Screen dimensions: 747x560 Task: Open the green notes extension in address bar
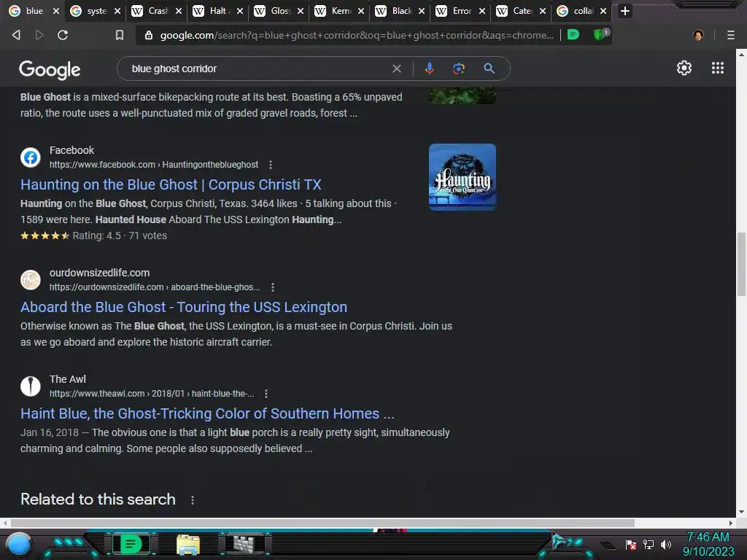pyautogui.click(x=573, y=35)
